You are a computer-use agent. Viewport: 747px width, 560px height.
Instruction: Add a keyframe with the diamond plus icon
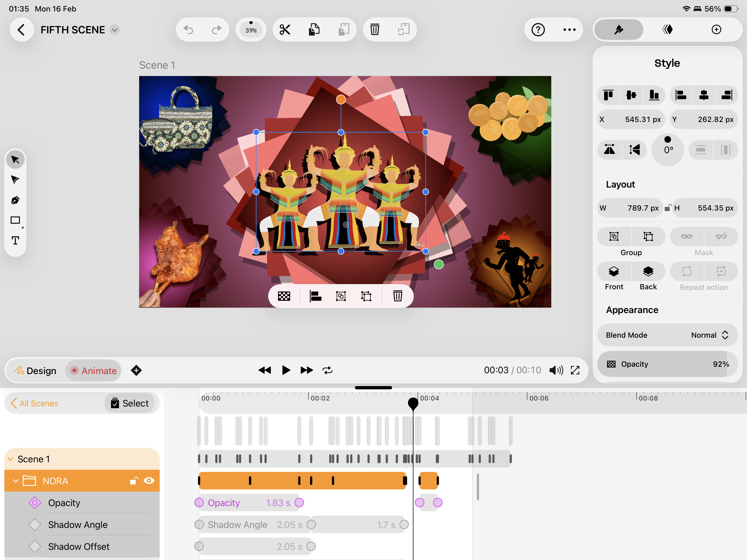[x=136, y=371]
